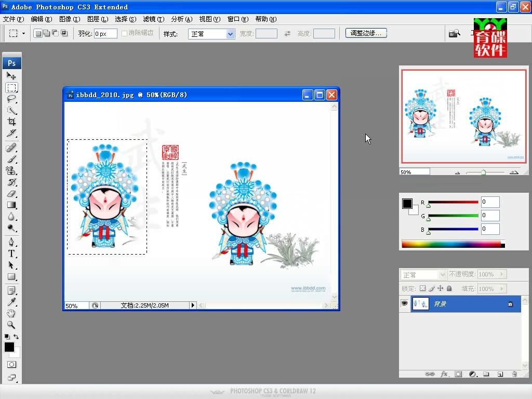Swap foreground and background colors
Screen dimensions: 532x399
point(16,337)
